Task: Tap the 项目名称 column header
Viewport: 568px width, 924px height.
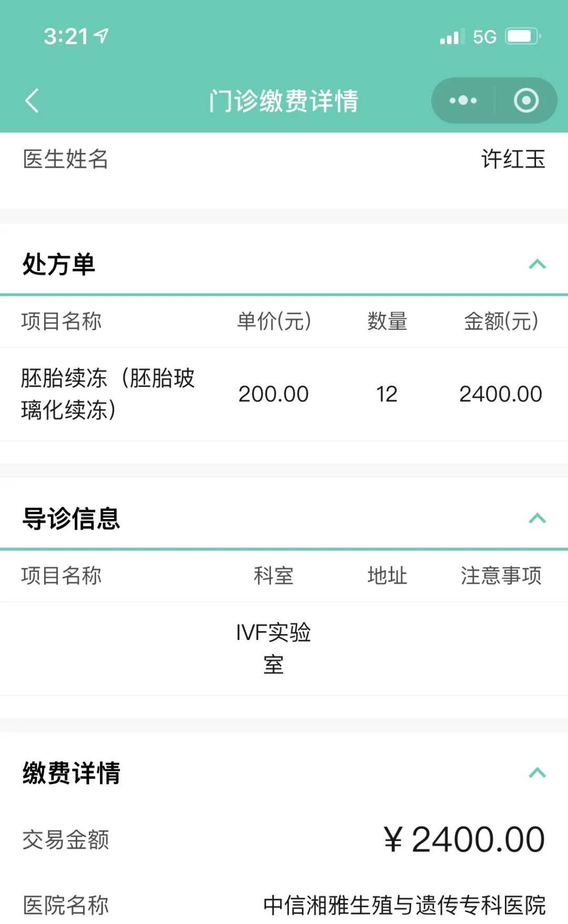Action: pyautogui.click(x=60, y=322)
